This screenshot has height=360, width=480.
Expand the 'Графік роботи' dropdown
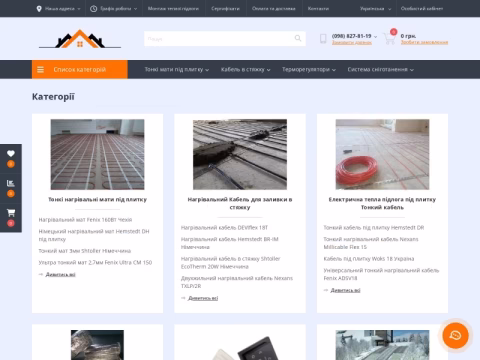click(x=119, y=9)
